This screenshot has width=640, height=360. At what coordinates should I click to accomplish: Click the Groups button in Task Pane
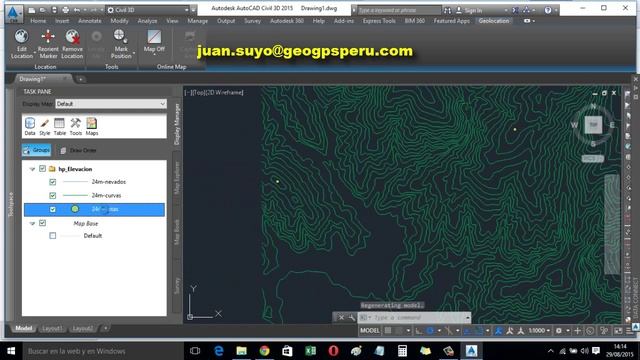36,150
